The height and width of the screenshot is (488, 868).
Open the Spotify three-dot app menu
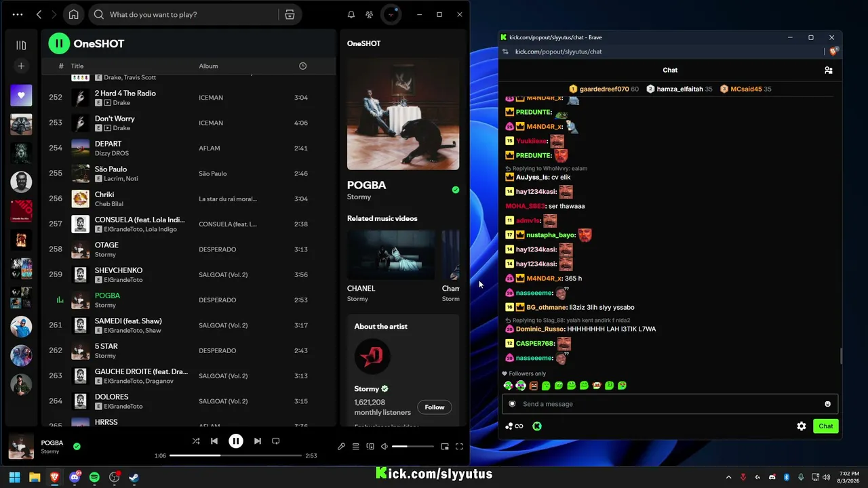tap(18, 14)
